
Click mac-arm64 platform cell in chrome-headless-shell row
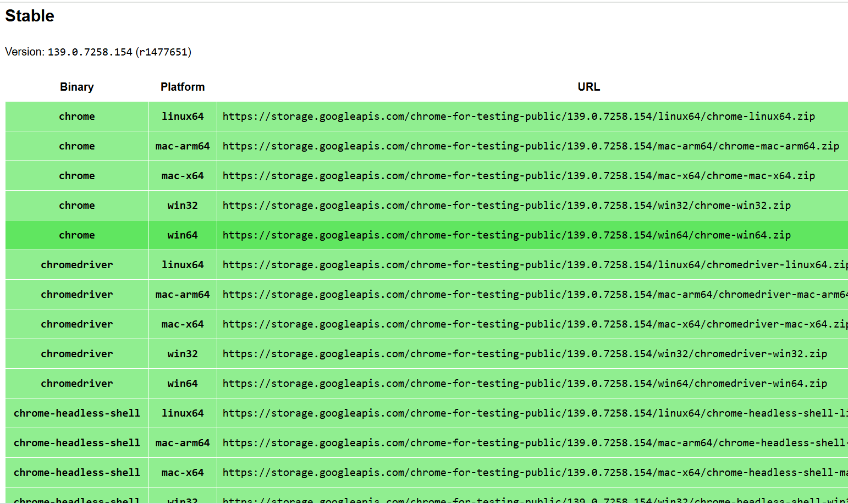click(x=183, y=443)
